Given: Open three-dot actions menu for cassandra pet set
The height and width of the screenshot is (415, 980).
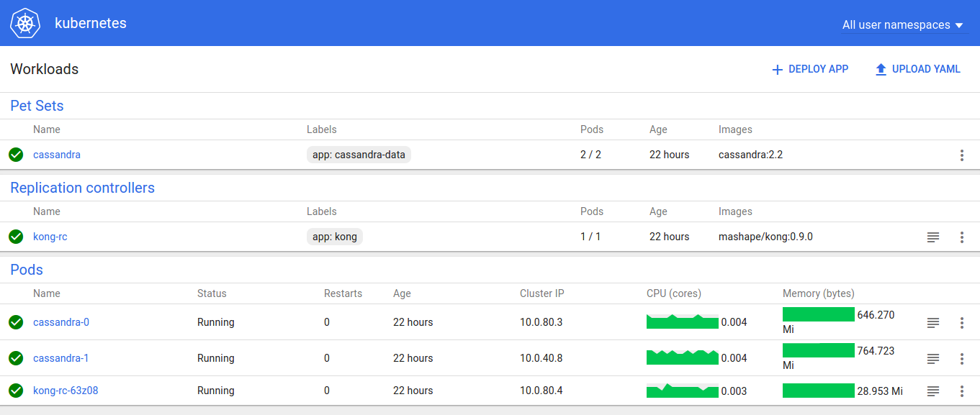Looking at the screenshot, I should tap(962, 155).
